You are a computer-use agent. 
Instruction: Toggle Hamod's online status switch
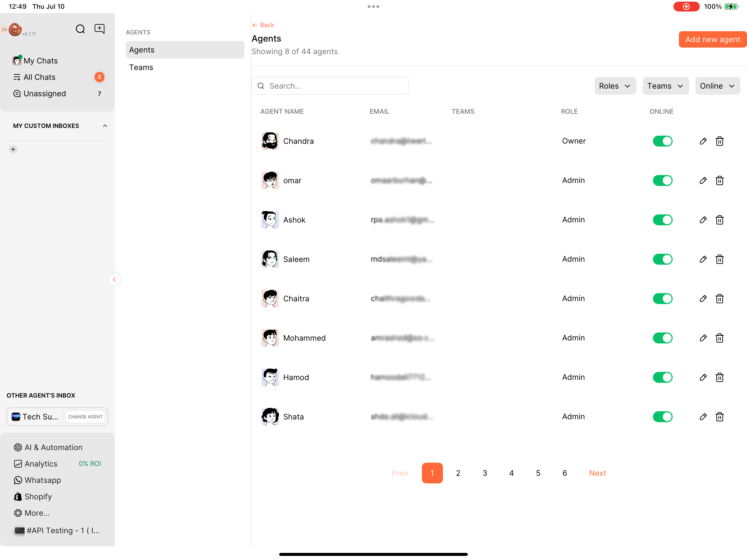click(662, 377)
